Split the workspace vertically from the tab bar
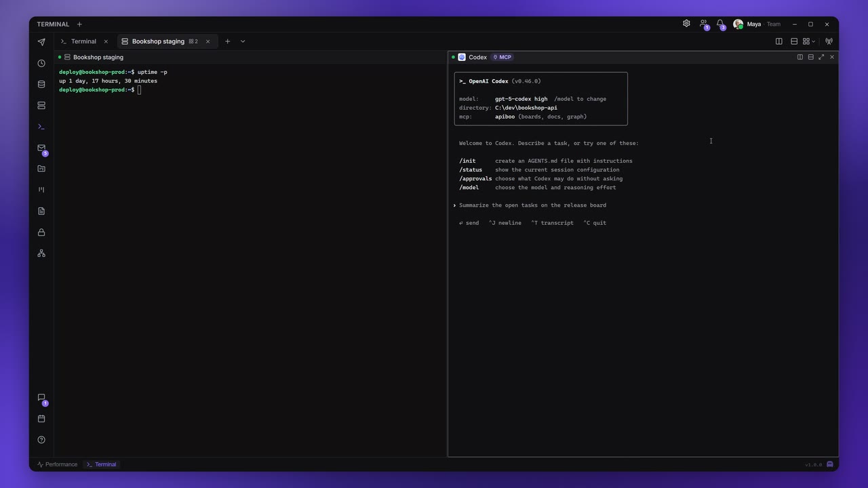 pyautogui.click(x=779, y=41)
